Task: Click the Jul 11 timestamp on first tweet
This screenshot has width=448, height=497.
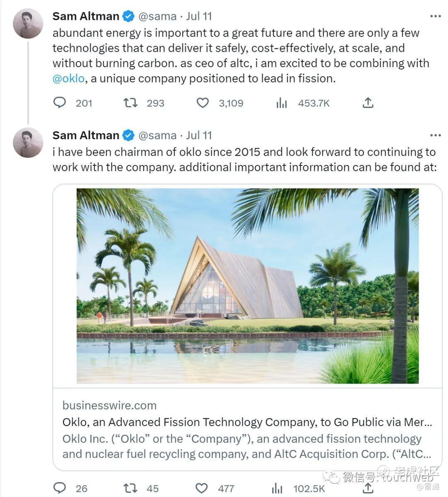Action: click(x=199, y=17)
